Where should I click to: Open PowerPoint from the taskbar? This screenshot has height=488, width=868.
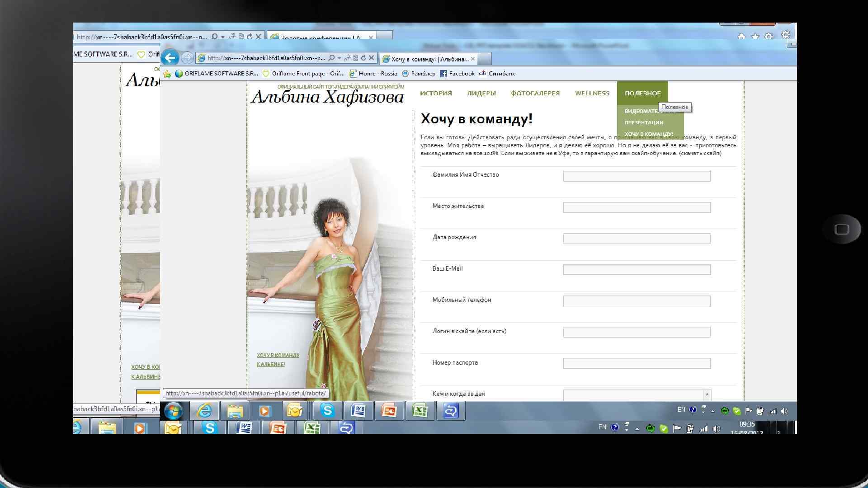[x=389, y=411]
